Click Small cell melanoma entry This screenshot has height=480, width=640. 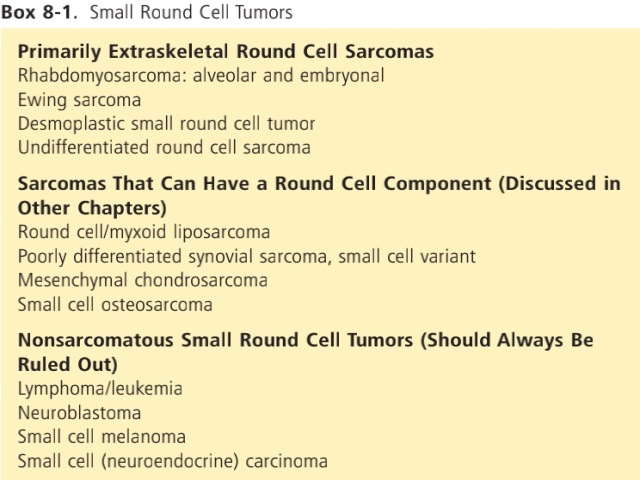click(102, 437)
